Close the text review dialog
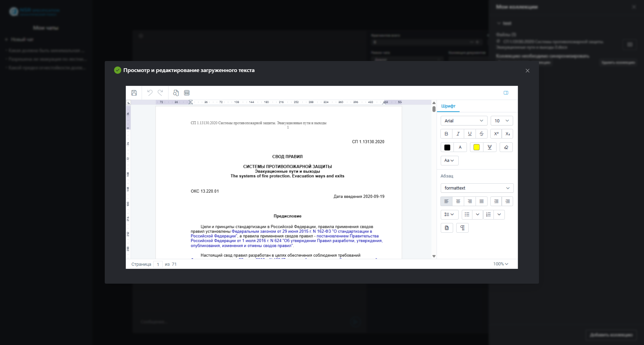 pos(527,71)
